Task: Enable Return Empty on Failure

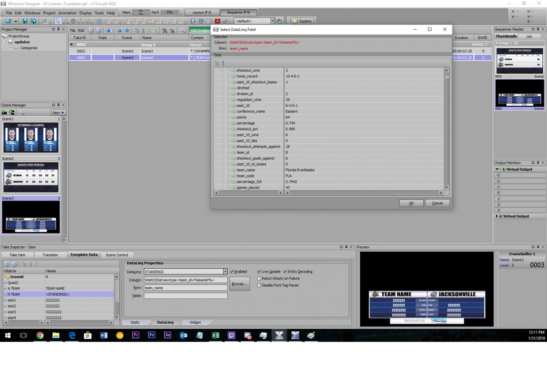Action: 259,278
